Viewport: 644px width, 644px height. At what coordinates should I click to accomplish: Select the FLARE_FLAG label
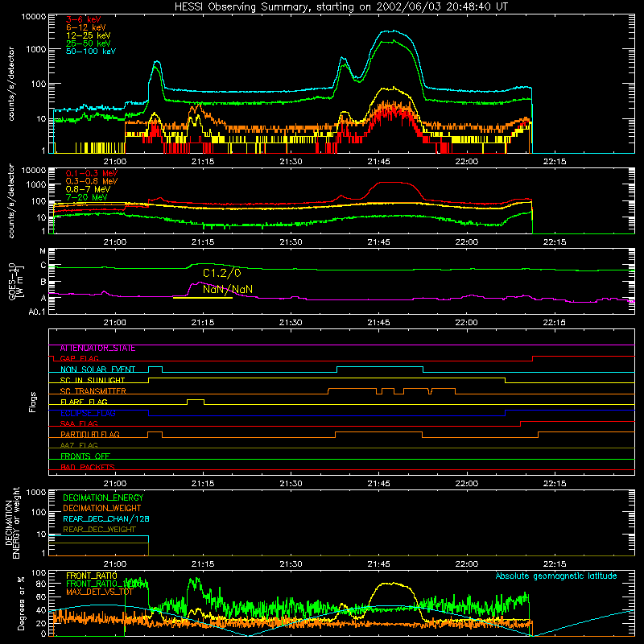point(84,402)
